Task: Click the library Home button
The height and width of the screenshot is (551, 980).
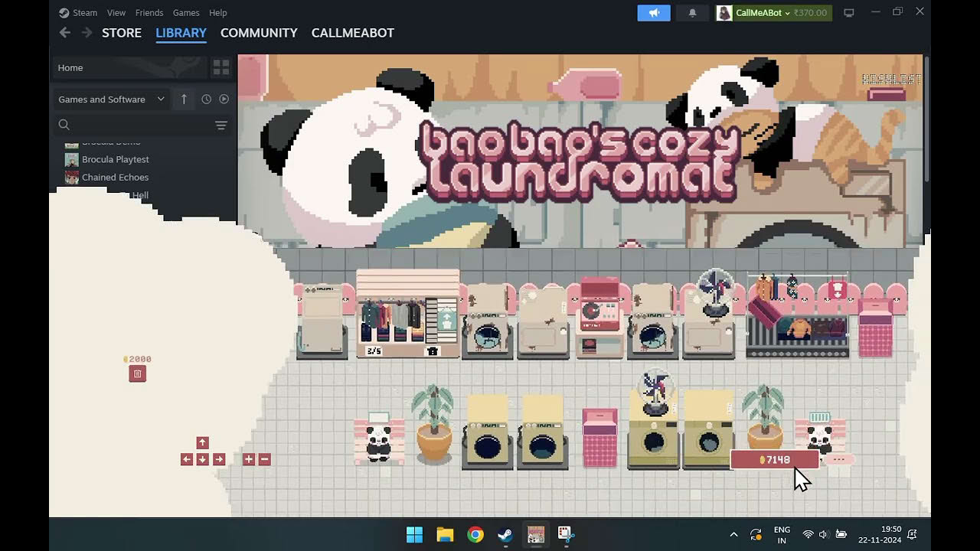Action: point(130,67)
